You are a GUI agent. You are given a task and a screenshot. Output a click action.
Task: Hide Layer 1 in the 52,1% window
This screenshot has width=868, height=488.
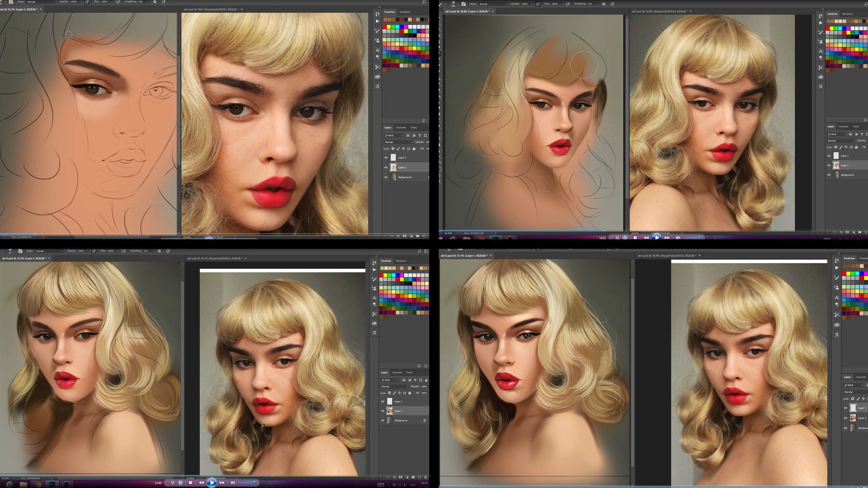(x=386, y=158)
